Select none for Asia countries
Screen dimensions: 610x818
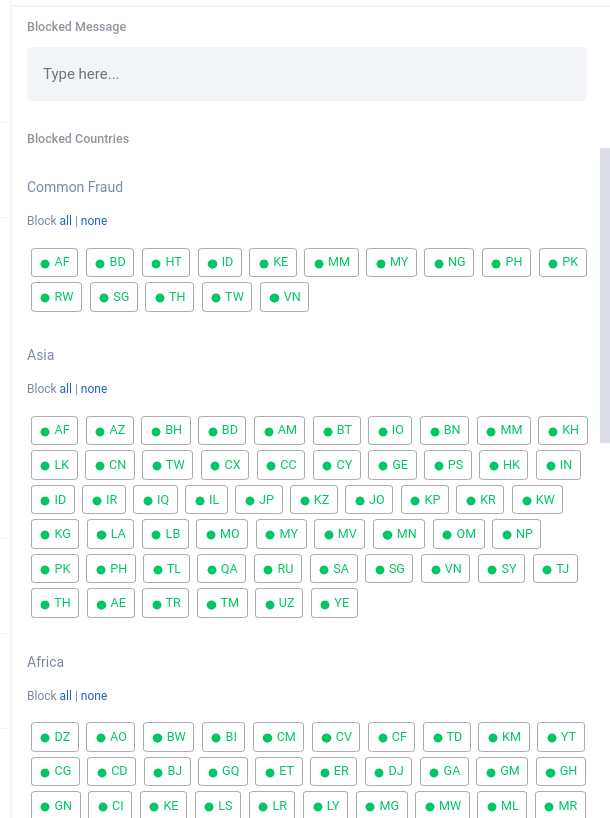pyautogui.click(x=94, y=389)
